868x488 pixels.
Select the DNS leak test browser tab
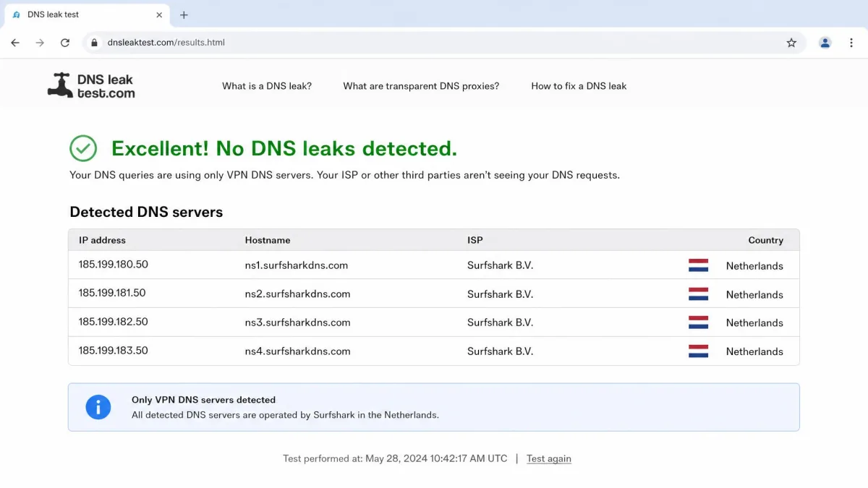pos(87,14)
